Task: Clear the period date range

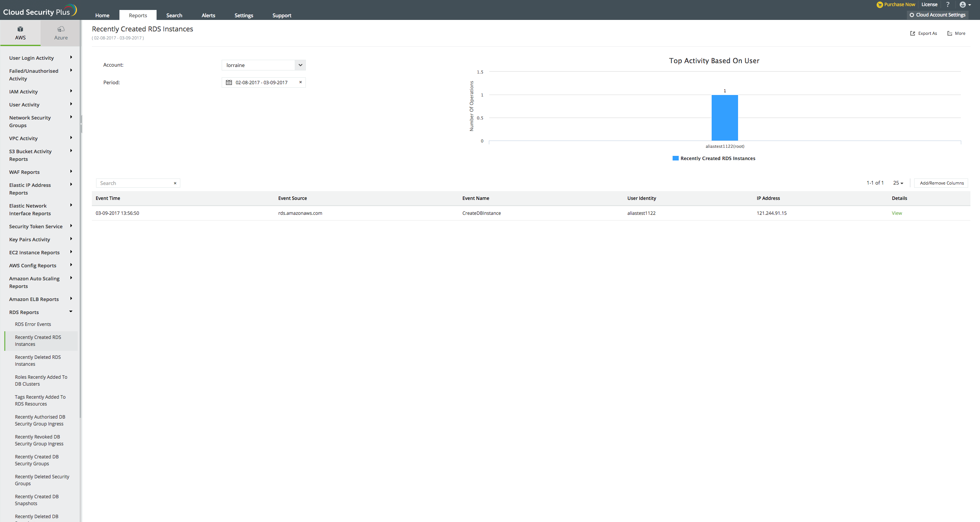Action: 301,82
